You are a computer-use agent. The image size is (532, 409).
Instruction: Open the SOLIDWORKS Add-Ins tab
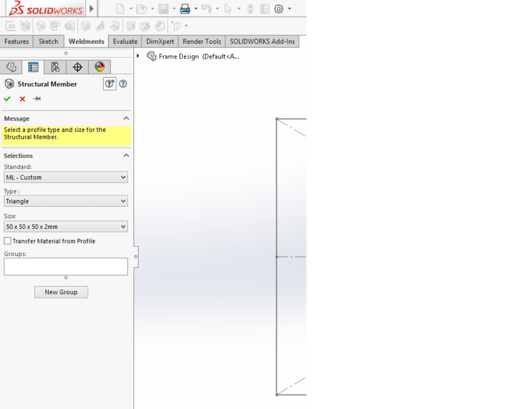click(x=262, y=41)
